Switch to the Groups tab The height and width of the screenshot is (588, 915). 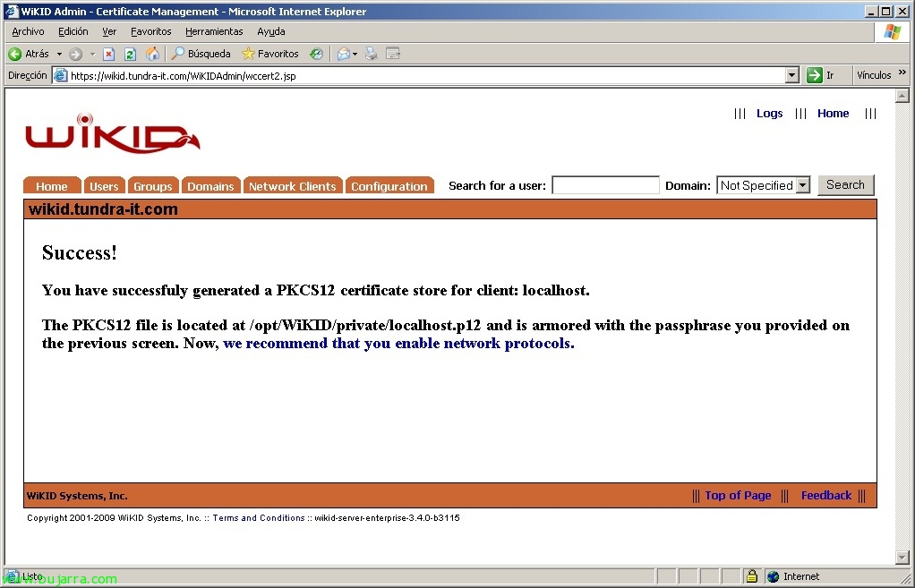coord(153,185)
